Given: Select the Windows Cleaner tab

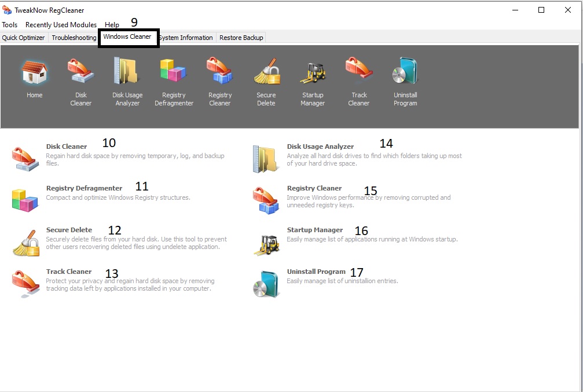Looking at the screenshot, I should click(x=127, y=37).
